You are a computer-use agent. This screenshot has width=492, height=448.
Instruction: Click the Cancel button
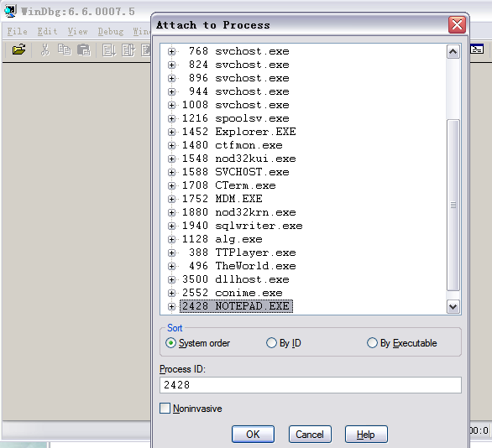(x=310, y=435)
